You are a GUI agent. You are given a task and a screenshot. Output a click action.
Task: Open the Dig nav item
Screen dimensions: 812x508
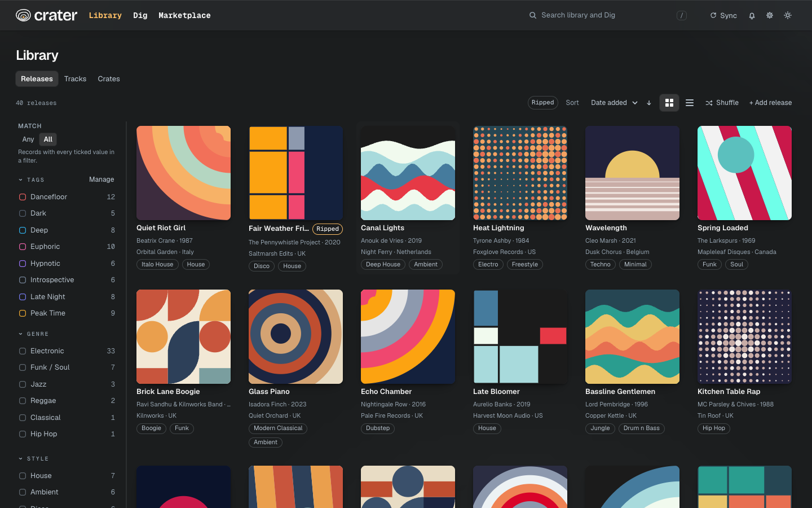[140, 16]
